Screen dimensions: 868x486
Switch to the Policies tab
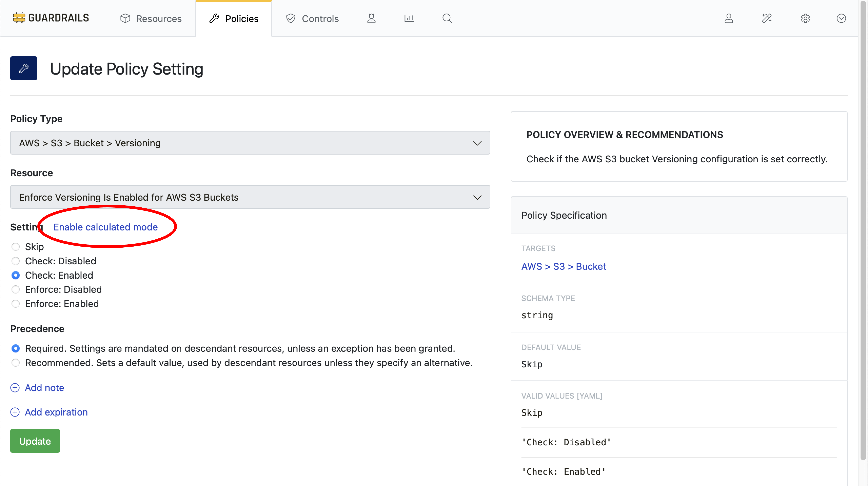pyautogui.click(x=234, y=18)
